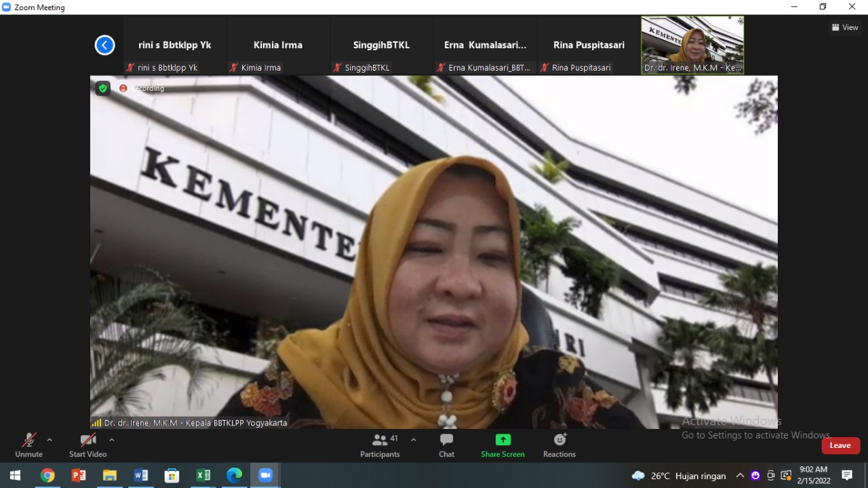Open PowerPoint from the Windows taskbar
Screen dimensions: 868x488
click(79, 475)
